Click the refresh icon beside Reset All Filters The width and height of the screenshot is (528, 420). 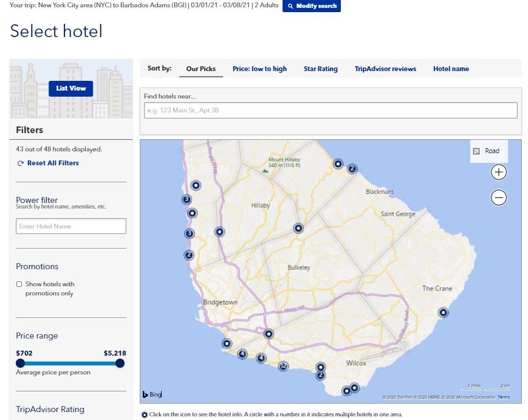tap(20, 163)
